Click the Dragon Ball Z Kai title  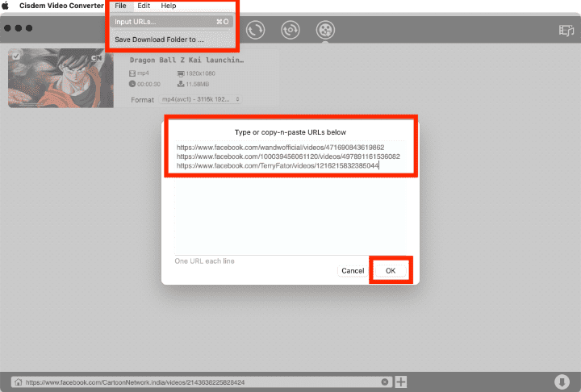click(x=186, y=60)
